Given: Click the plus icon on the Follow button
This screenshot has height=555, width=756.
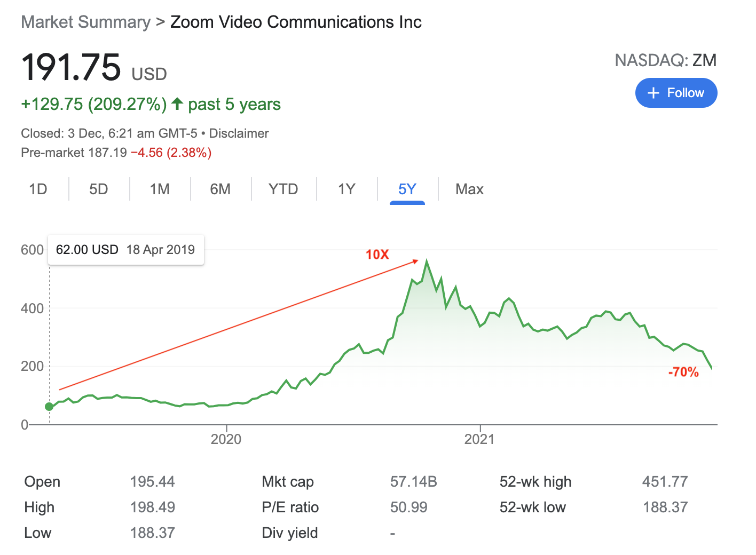Looking at the screenshot, I should pos(653,92).
